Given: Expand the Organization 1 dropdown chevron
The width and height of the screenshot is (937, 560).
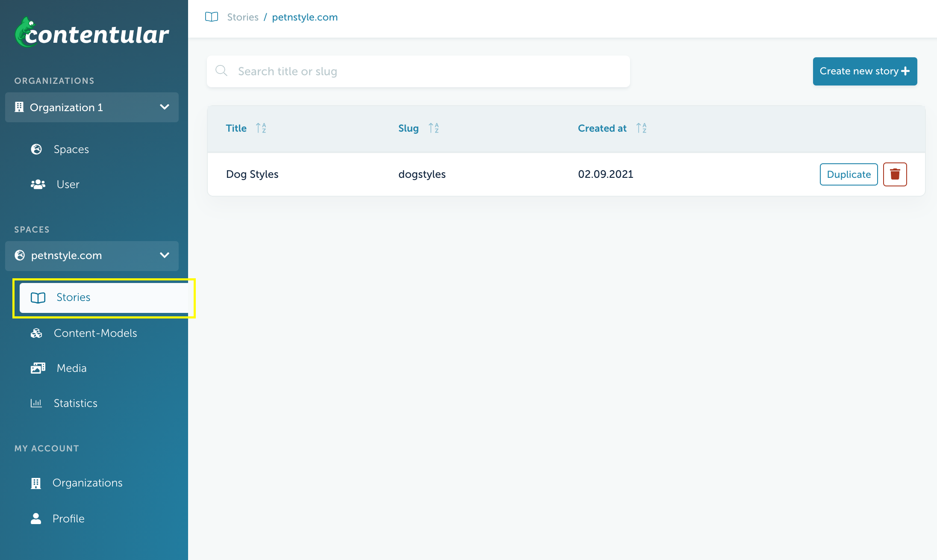Looking at the screenshot, I should tap(165, 107).
